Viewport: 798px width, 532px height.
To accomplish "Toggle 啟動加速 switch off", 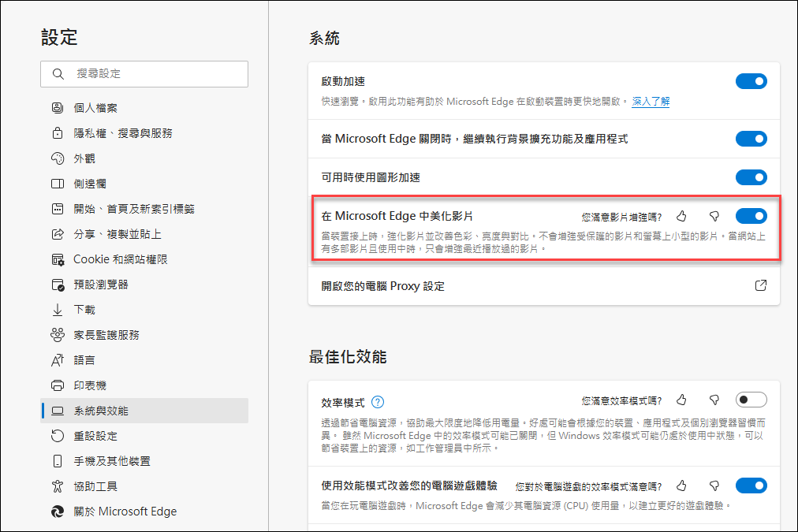I will coord(751,81).
